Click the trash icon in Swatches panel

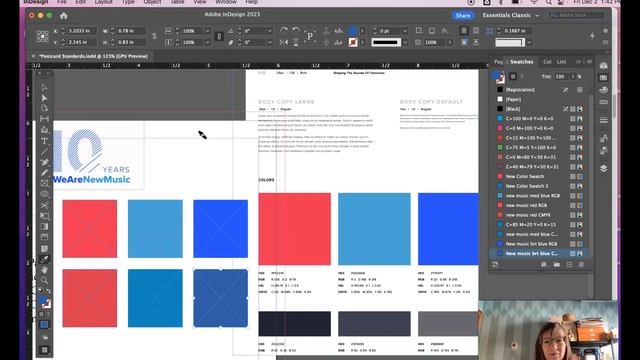pos(581,264)
